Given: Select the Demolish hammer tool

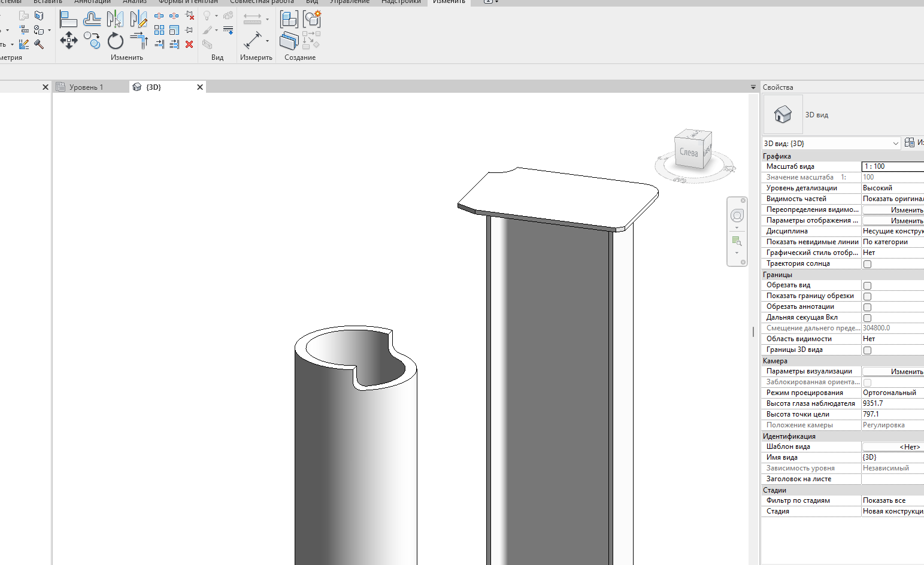Looking at the screenshot, I should [x=39, y=44].
